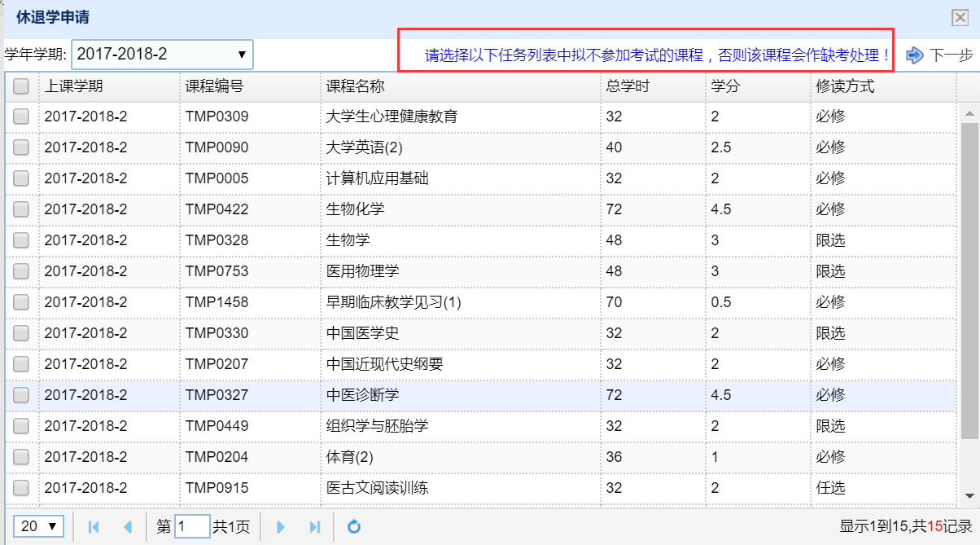Refresh the course list

click(354, 527)
